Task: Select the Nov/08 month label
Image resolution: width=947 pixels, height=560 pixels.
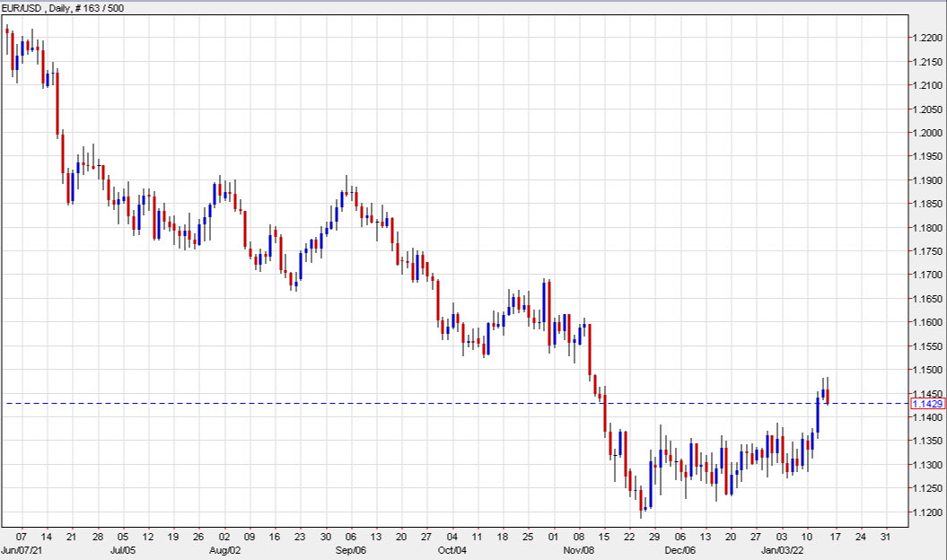Action: click(579, 550)
